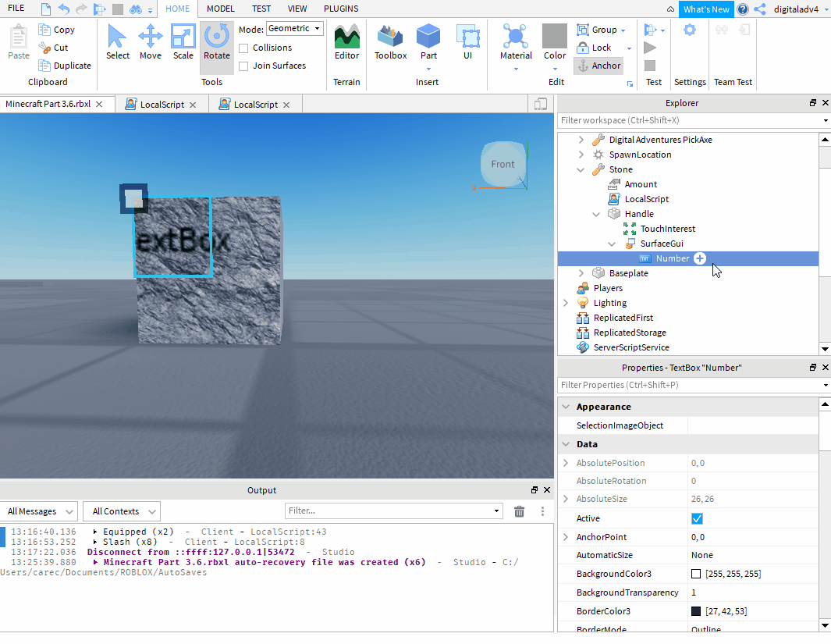Collapse the Handle tree node
The width and height of the screenshot is (831, 644).
pyautogui.click(x=596, y=214)
